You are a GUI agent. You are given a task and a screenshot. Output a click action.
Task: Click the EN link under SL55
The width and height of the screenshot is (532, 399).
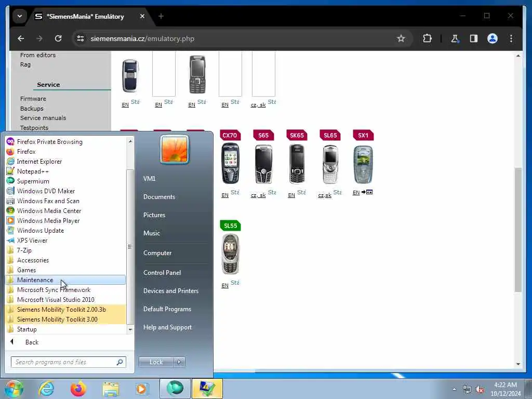click(x=225, y=285)
